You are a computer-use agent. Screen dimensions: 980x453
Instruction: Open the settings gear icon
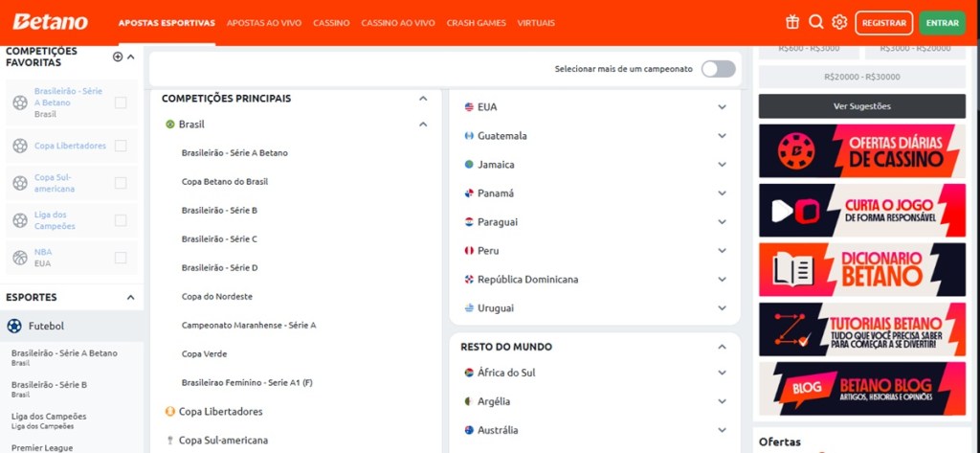(839, 22)
